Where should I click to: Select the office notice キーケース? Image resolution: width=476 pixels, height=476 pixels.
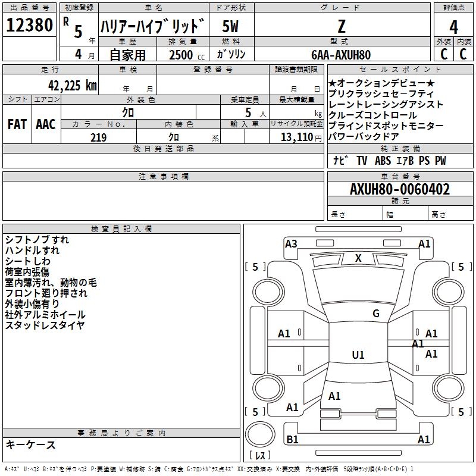coord(31,444)
